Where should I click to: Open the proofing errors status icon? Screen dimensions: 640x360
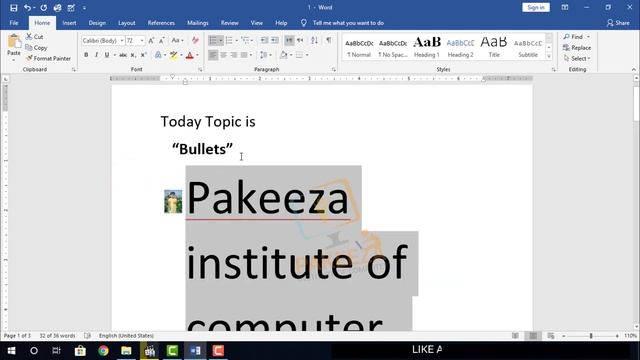click(87, 336)
